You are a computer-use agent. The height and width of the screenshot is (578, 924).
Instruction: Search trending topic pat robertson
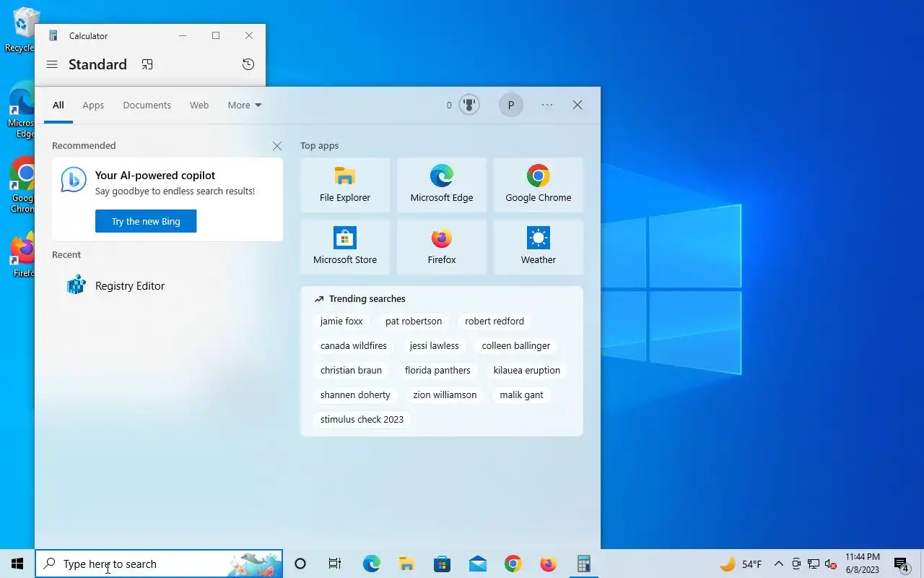click(414, 321)
